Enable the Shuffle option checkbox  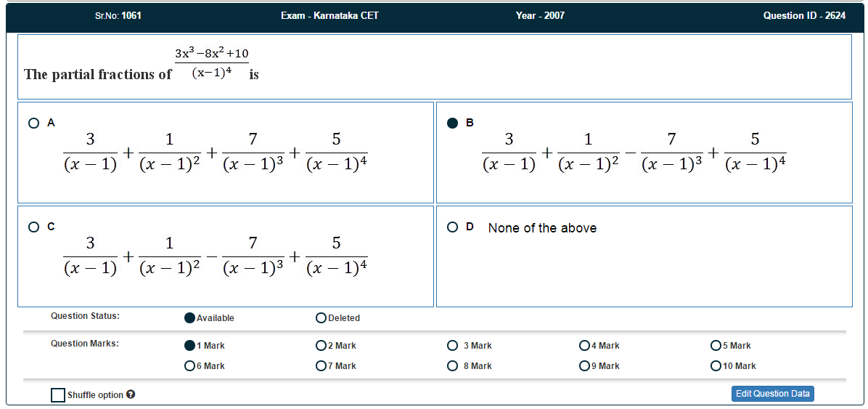point(57,394)
